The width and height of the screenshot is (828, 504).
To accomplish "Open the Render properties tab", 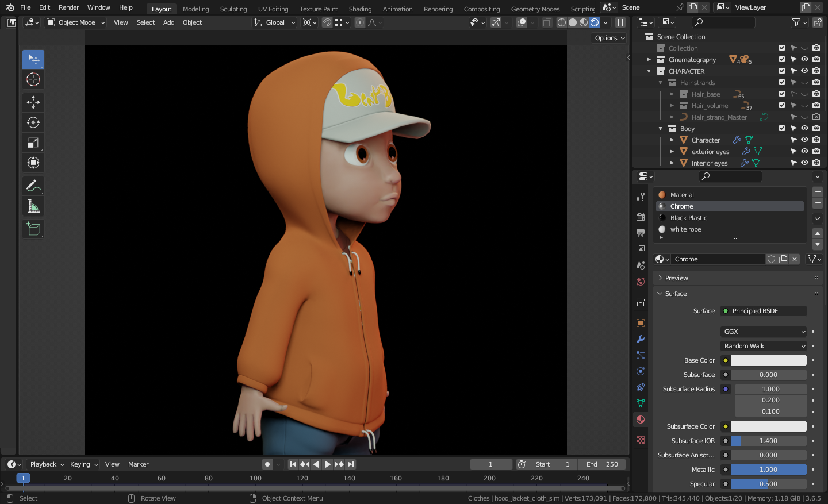I will point(641,217).
